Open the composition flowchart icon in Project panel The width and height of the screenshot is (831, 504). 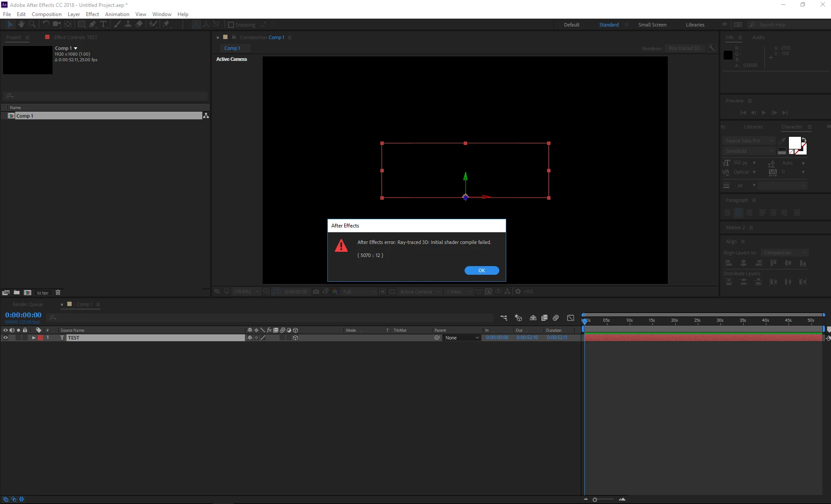(206, 115)
